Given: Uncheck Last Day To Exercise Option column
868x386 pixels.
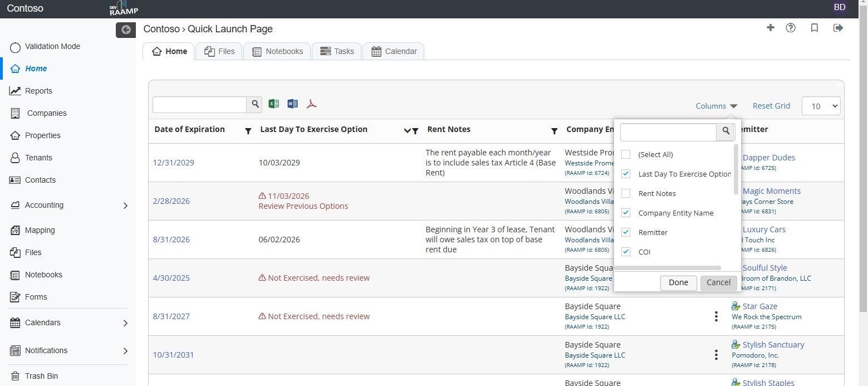Looking at the screenshot, I should click(x=626, y=174).
